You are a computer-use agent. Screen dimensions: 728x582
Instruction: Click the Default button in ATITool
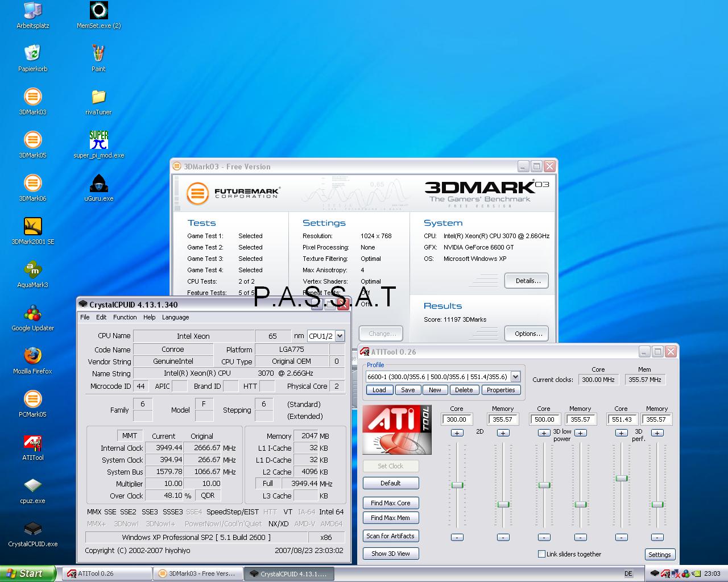coord(391,483)
